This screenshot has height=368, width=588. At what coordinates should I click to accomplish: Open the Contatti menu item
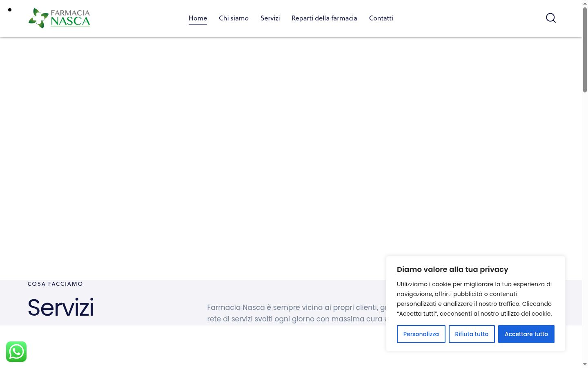[381, 18]
